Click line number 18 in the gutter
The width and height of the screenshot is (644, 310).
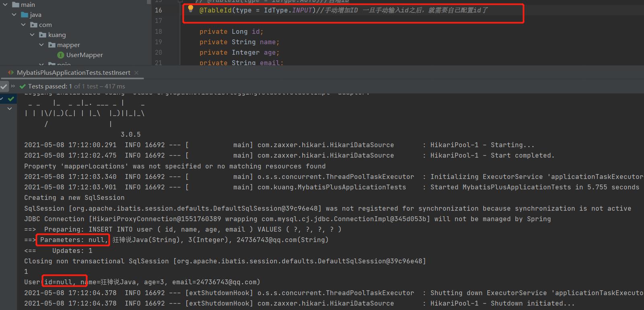click(158, 31)
